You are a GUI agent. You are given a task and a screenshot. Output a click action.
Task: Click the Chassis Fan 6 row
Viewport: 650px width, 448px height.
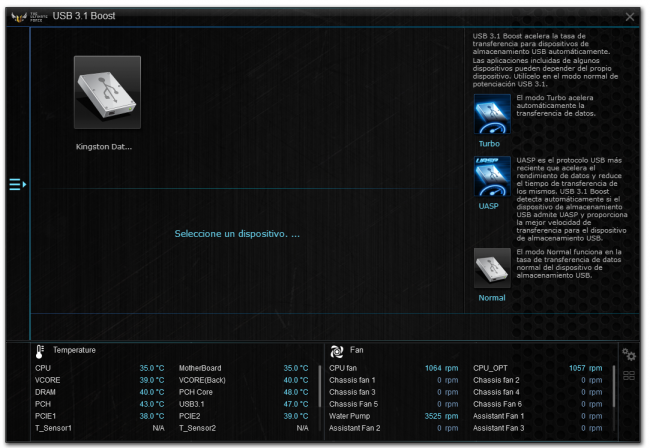click(538, 404)
